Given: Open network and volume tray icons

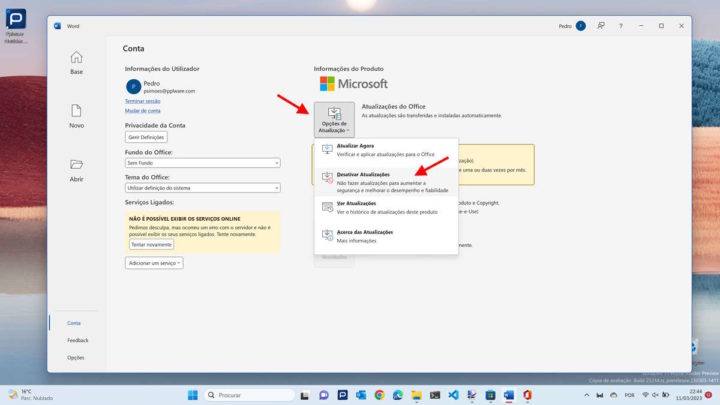Looking at the screenshot, I should point(655,395).
